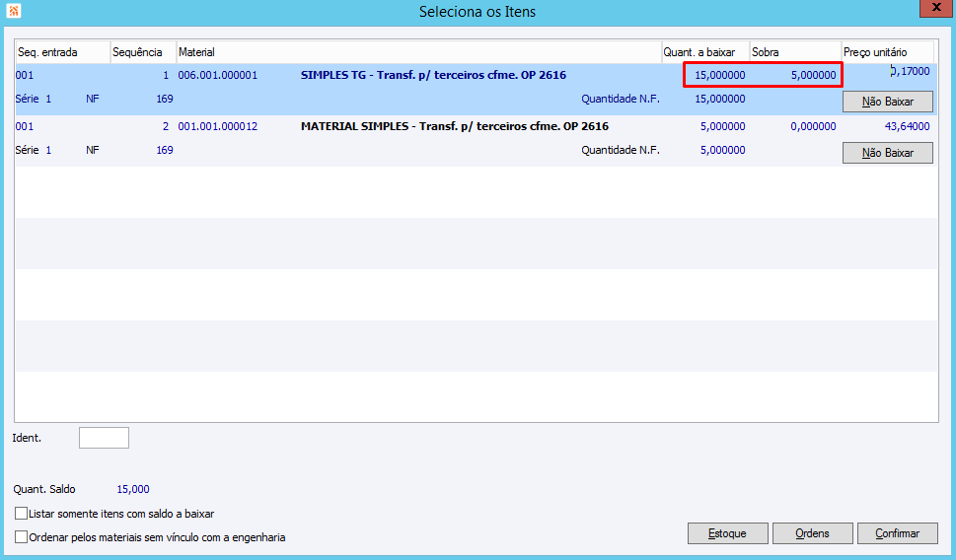Screen dimensions: 956x560
Task: Click material code 001.001.000012
Action: click(x=218, y=126)
